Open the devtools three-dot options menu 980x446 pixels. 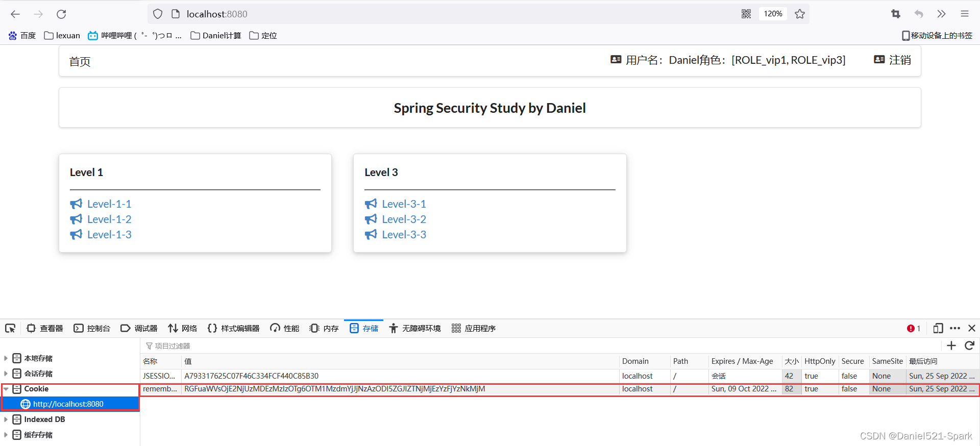pos(955,328)
